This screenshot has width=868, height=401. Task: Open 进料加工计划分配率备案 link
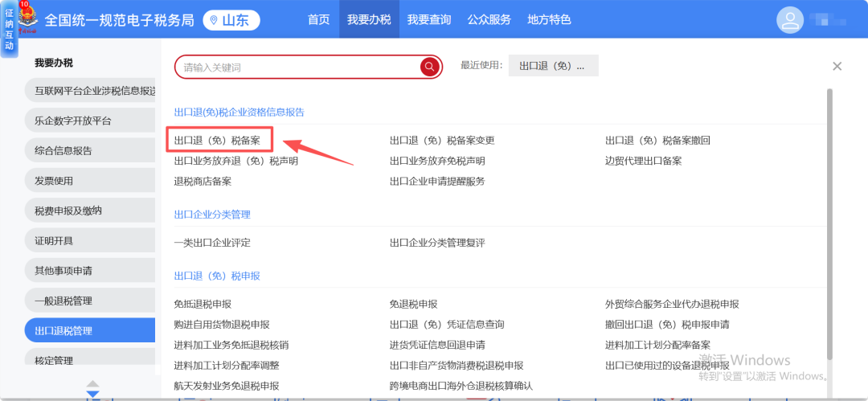(657, 345)
